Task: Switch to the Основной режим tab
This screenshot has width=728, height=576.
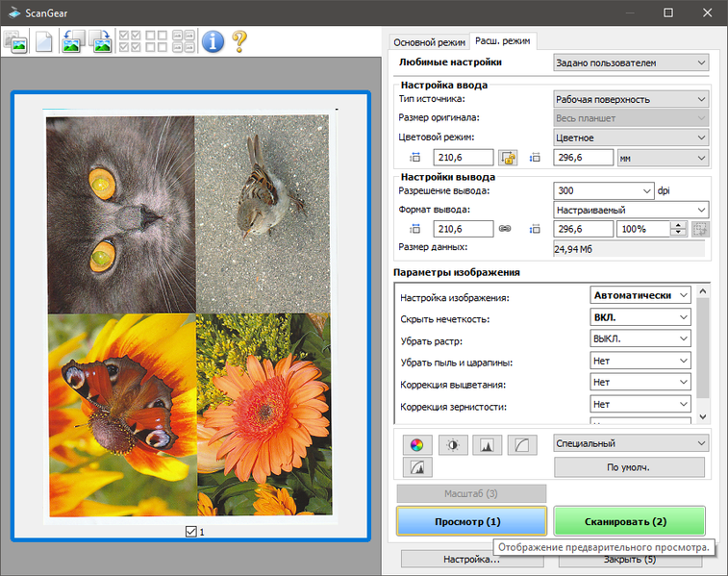Action: point(428,42)
